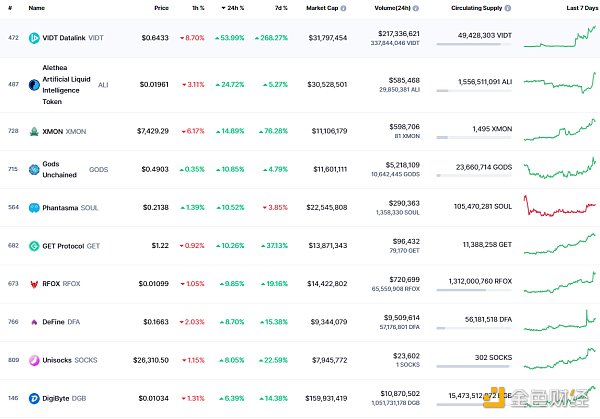Viewport: 600px width, 419px height.
Task: Click the VIDT Datalink coin logo
Action: coord(35,38)
